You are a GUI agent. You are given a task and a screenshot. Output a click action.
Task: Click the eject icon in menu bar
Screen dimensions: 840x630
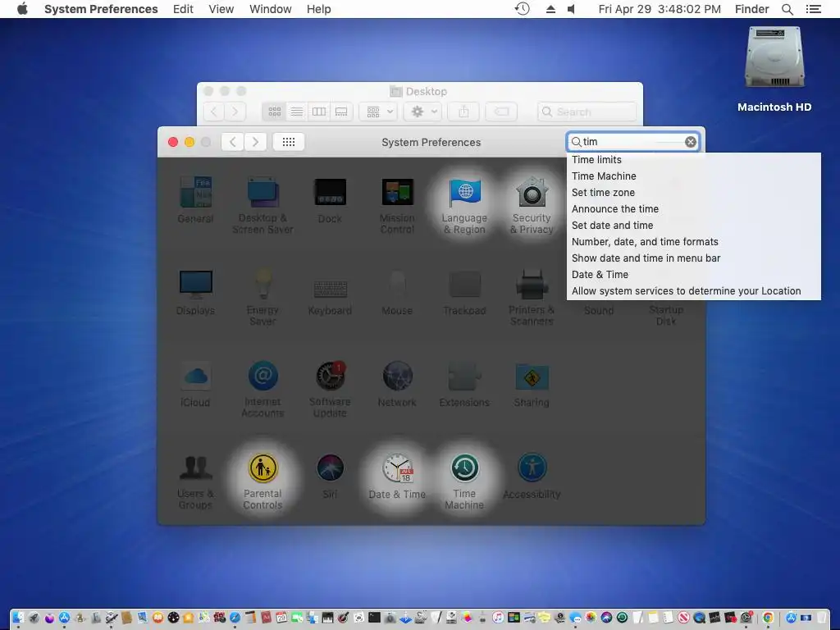tap(550, 9)
